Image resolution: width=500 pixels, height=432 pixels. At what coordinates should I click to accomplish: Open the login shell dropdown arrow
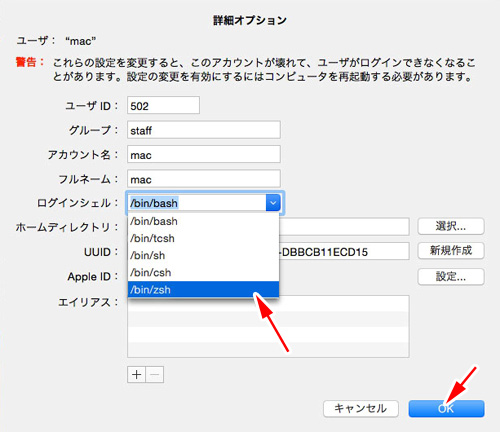coord(273,203)
